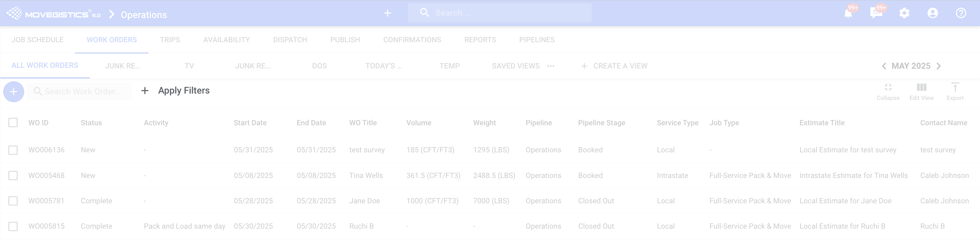The height and width of the screenshot is (240, 980).
Task: Open the user profile icon
Action: pos(932,13)
